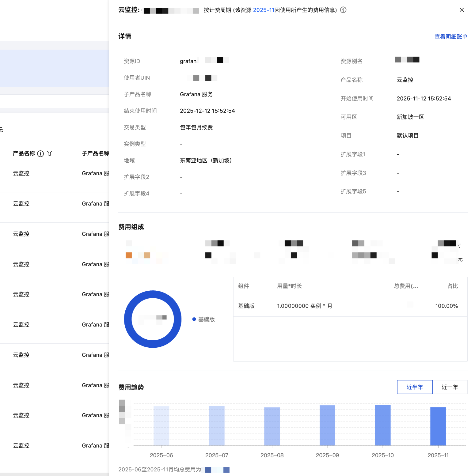Switch the cost trend to 近一年
Screen dimensions: 475x476
pyautogui.click(x=450, y=387)
